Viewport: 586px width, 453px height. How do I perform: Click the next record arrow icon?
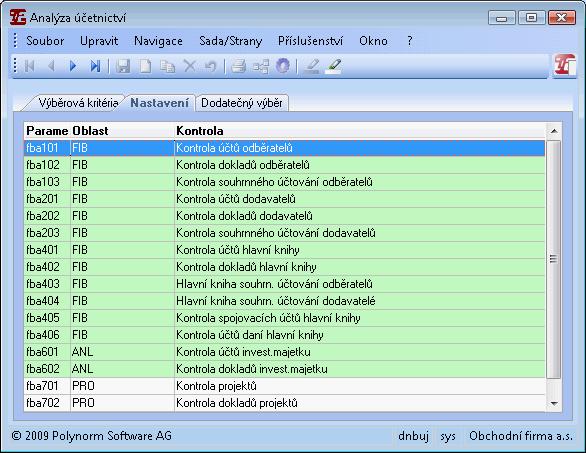tap(73, 67)
